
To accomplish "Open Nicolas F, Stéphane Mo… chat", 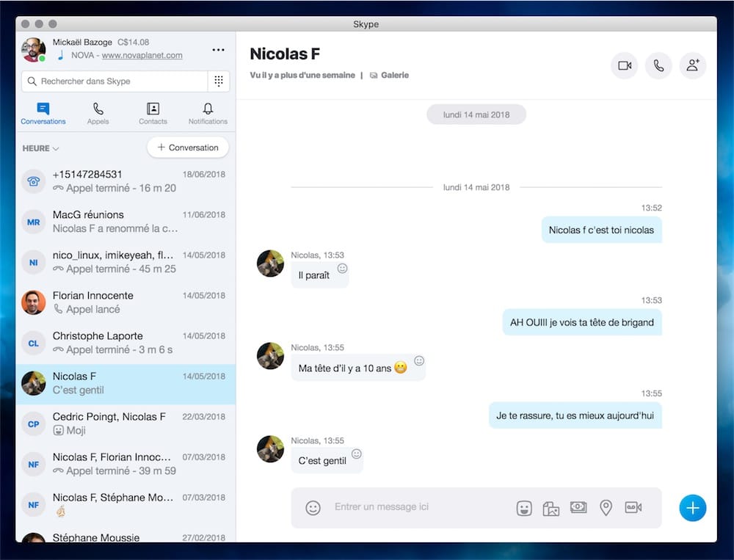I will (126, 505).
